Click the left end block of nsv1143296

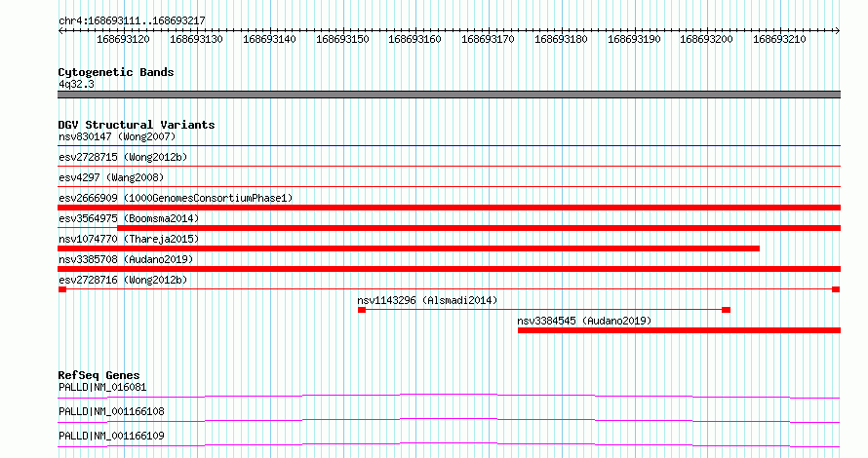tap(362, 310)
